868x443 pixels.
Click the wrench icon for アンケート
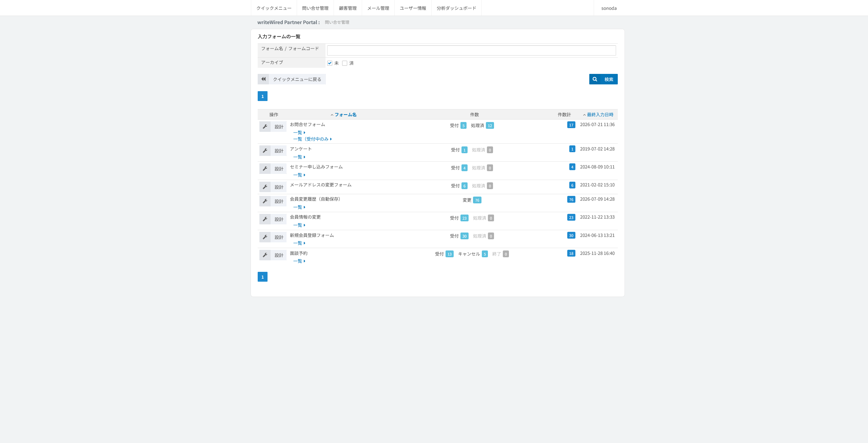tap(265, 151)
